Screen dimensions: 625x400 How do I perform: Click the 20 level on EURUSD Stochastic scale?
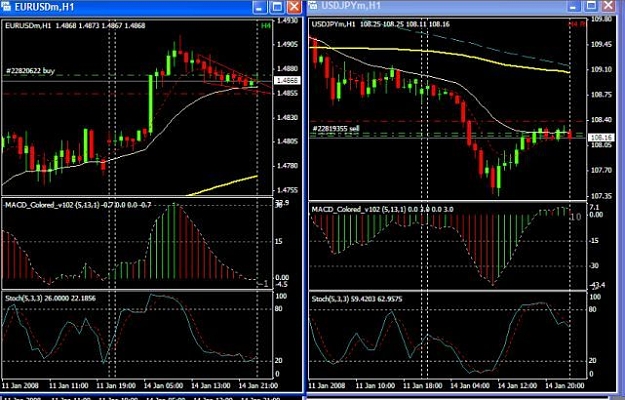279,361
